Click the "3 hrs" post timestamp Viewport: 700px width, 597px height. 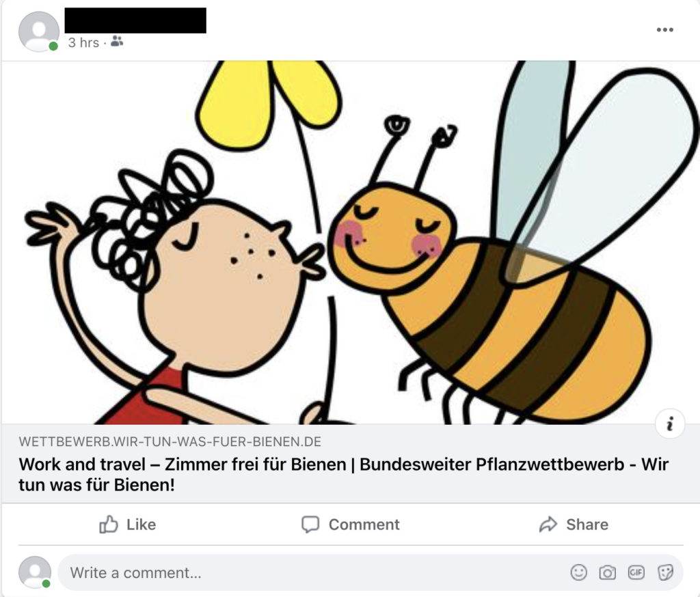click(83, 42)
